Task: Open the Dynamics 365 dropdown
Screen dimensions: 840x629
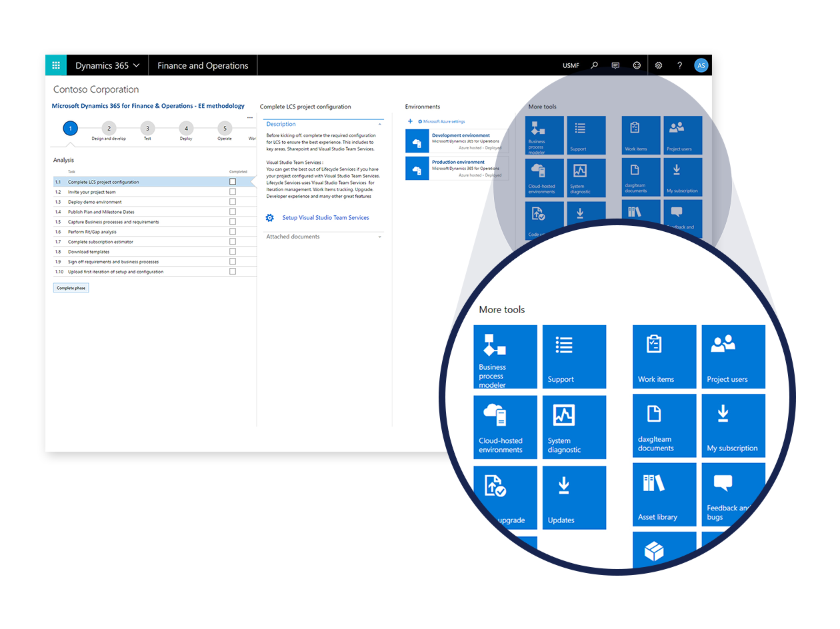Action: (107, 65)
